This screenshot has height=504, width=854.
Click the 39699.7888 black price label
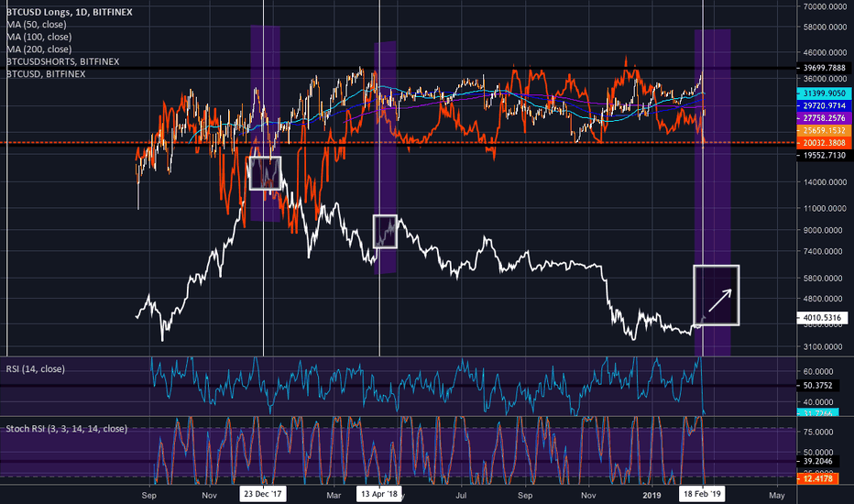(824, 68)
